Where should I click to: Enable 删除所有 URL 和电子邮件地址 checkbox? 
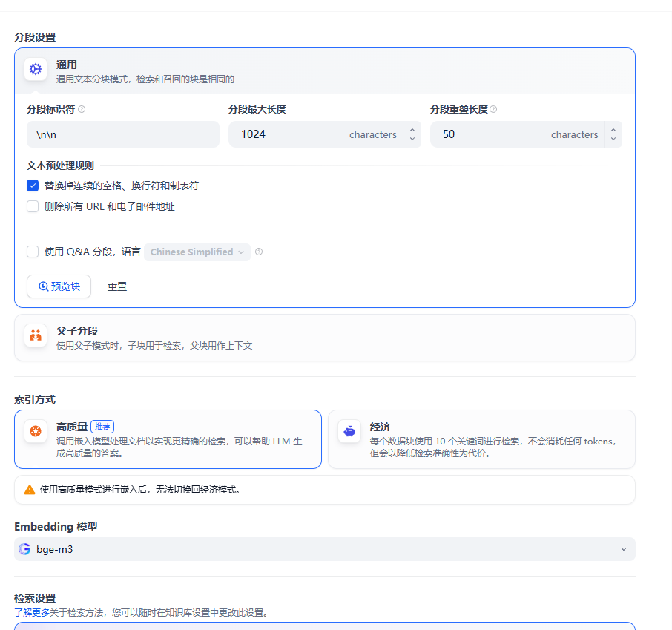click(x=33, y=206)
